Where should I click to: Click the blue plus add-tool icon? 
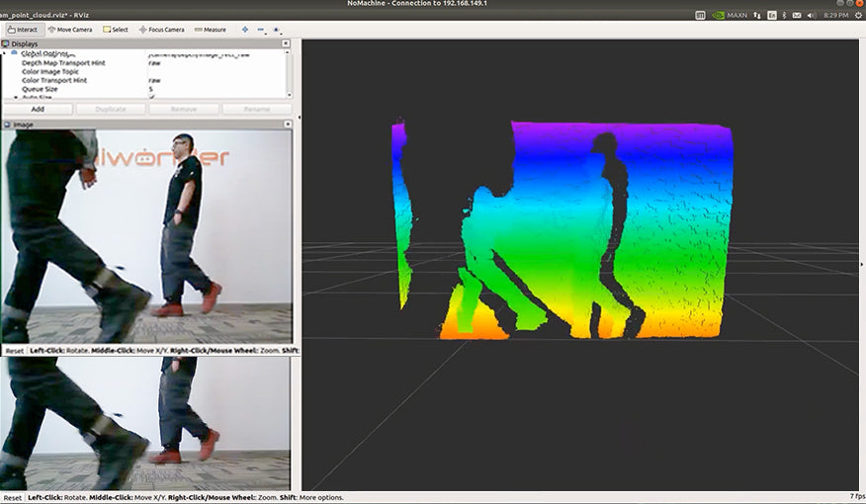(245, 30)
